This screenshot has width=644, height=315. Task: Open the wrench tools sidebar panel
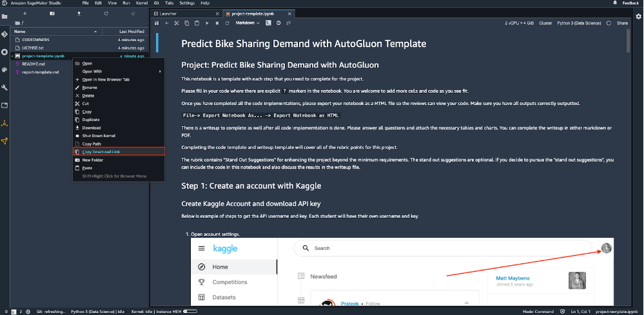point(5,88)
